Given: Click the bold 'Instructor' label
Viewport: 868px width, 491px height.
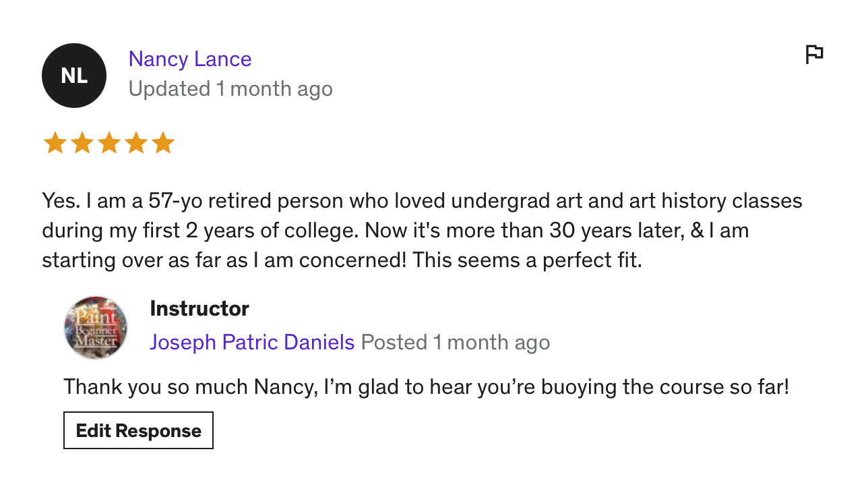Looking at the screenshot, I should click(199, 309).
